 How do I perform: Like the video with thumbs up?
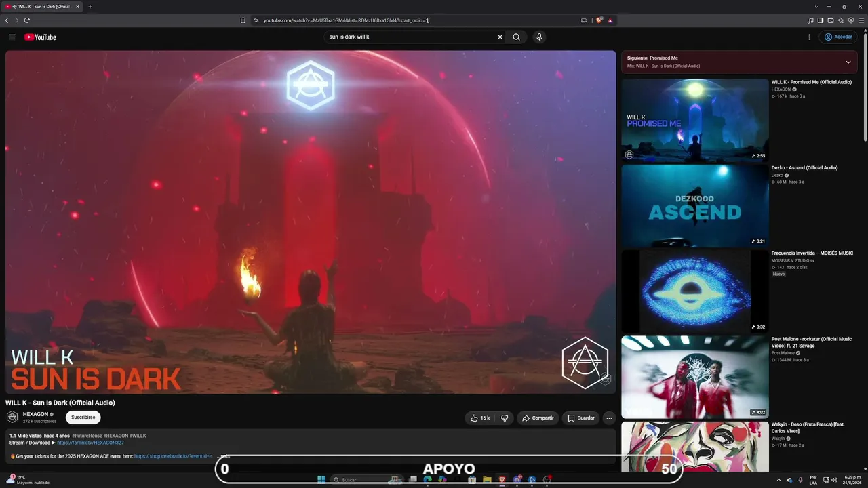(480, 418)
